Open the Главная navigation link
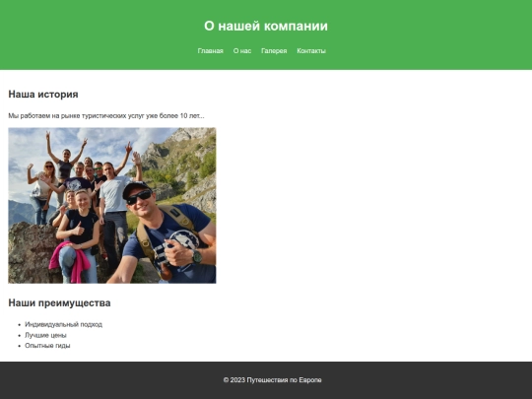This screenshot has height=399, width=532. [211, 51]
